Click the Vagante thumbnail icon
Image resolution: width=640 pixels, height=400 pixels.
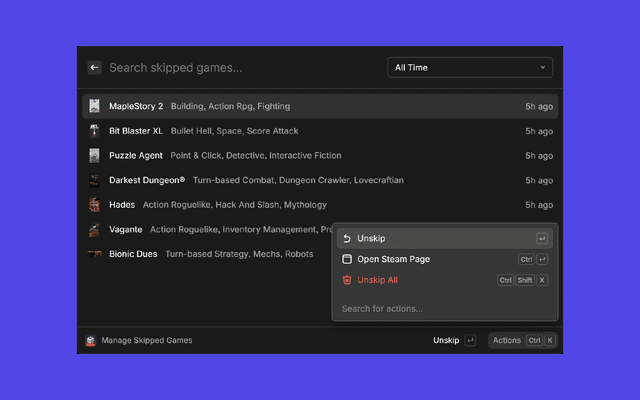[x=94, y=229]
